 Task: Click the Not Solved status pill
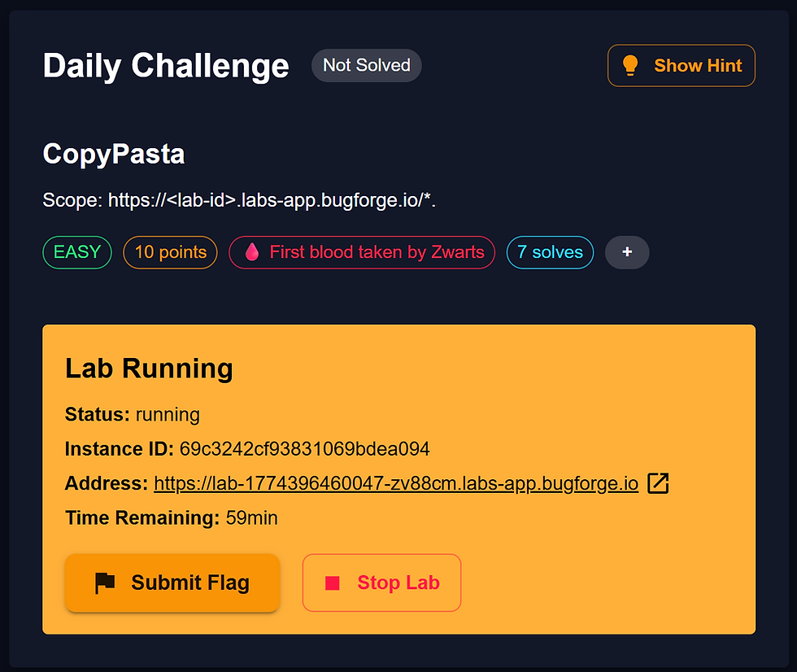[x=366, y=65]
